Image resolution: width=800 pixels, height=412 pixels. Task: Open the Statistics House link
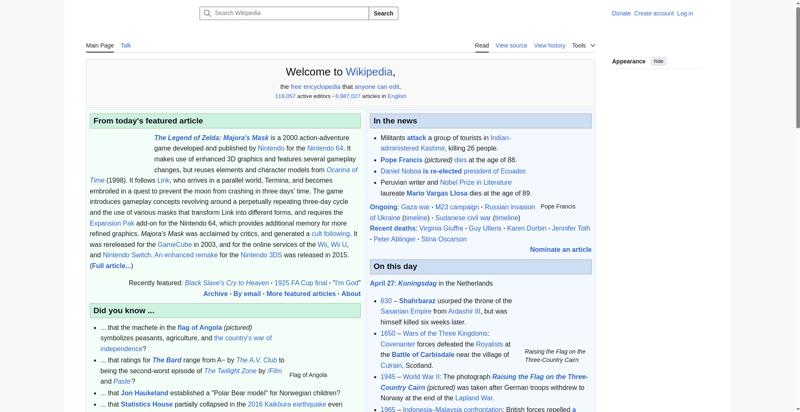point(146,404)
